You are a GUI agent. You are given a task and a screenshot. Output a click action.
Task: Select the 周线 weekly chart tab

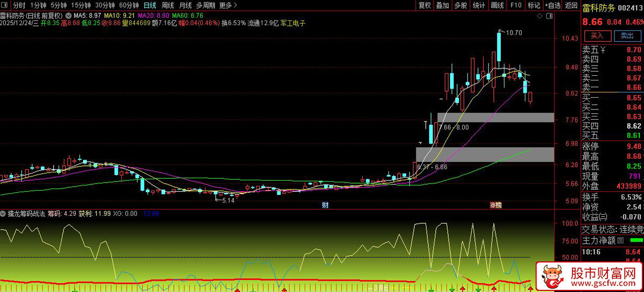click(168, 5)
